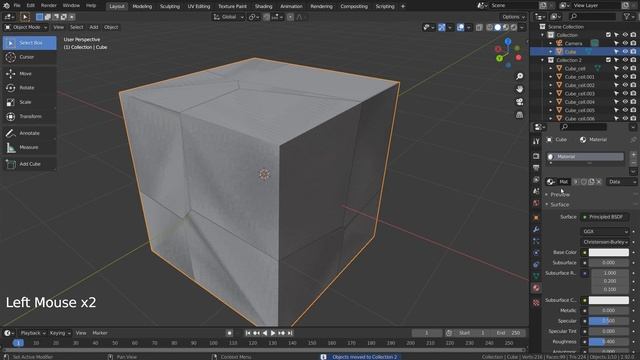Hide Cube_cell.003 in viewport

click(625, 93)
